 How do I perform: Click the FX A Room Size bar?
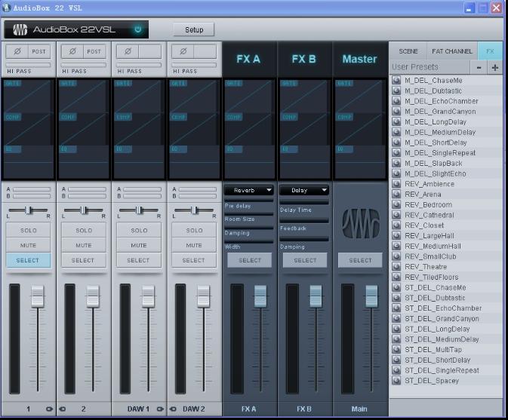249,214
